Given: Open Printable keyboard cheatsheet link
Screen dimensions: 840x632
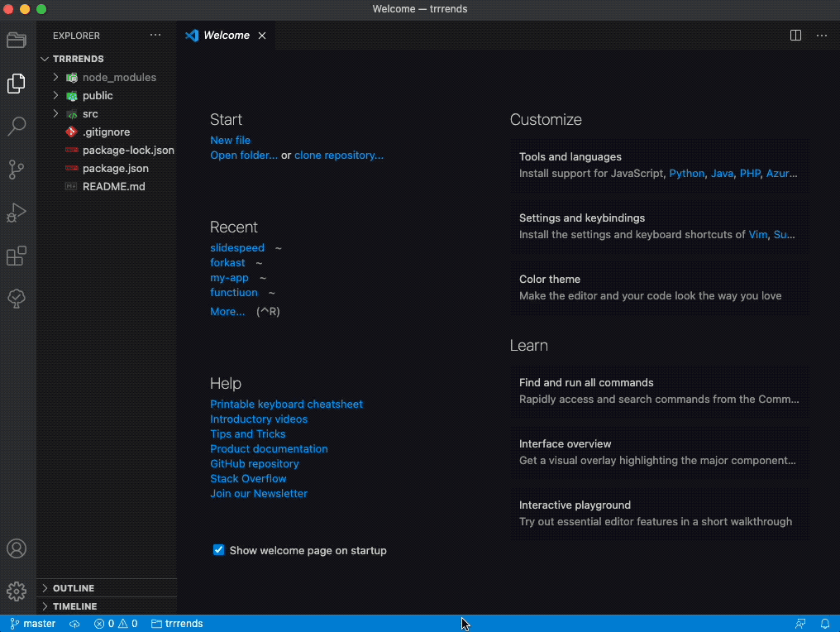Looking at the screenshot, I should pos(287,405).
